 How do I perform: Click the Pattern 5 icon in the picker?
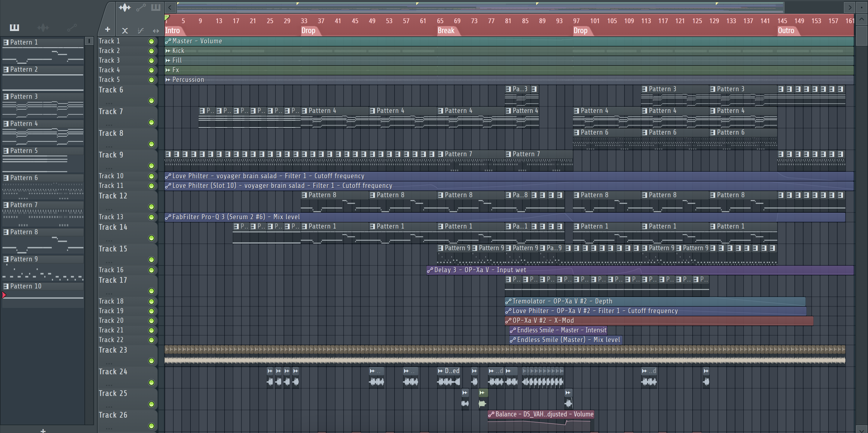pos(6,151)
